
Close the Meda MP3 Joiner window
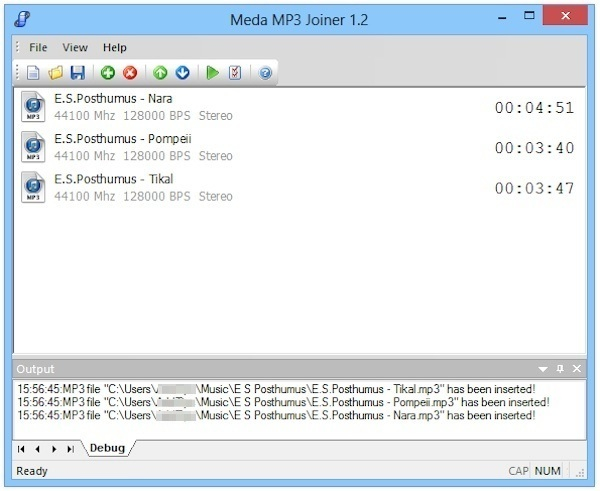565,16
